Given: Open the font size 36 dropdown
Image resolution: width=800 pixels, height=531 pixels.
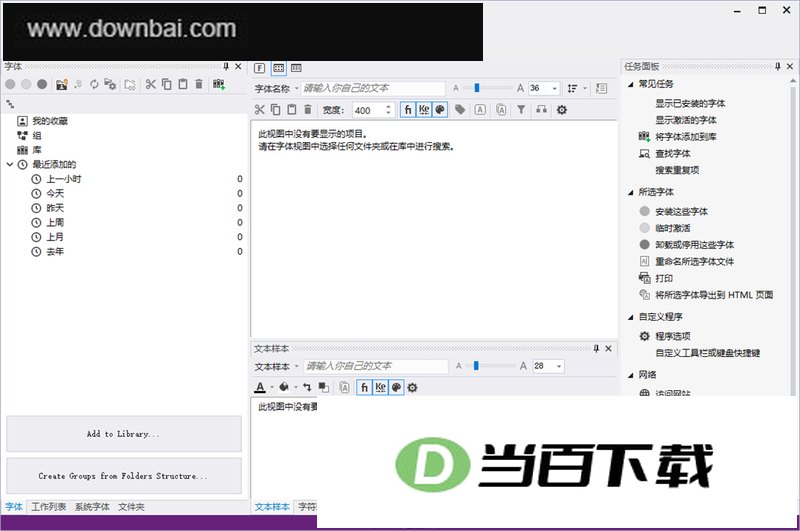Looking at the screenshot, I should tap(555, 88).
